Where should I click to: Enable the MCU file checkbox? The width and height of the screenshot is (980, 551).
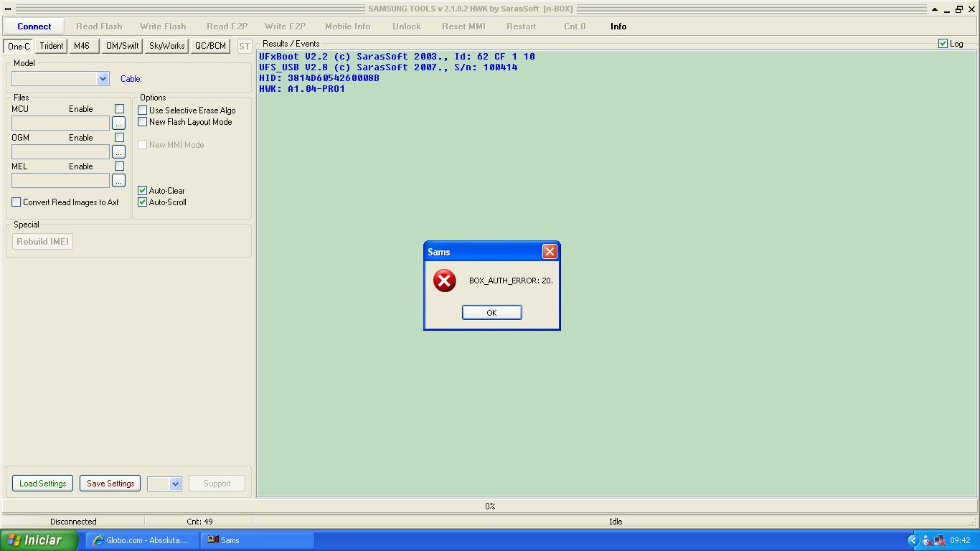tap(119, 109)
